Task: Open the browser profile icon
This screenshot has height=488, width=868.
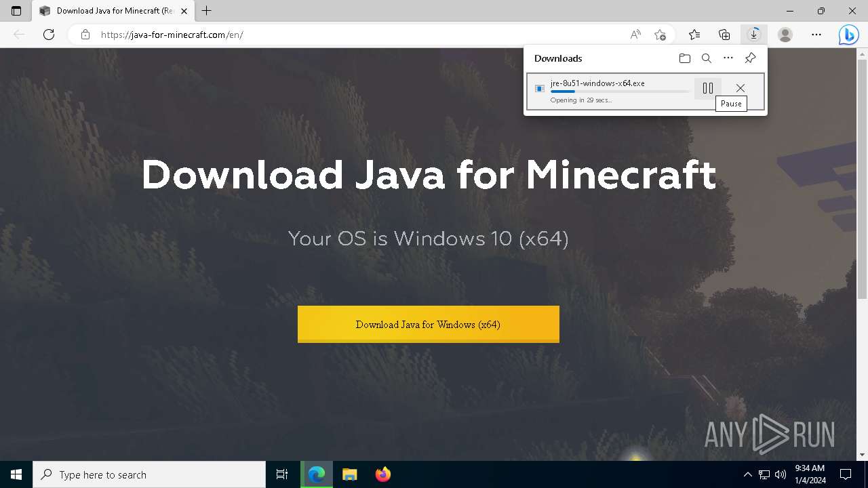Action: pos(785,35)
